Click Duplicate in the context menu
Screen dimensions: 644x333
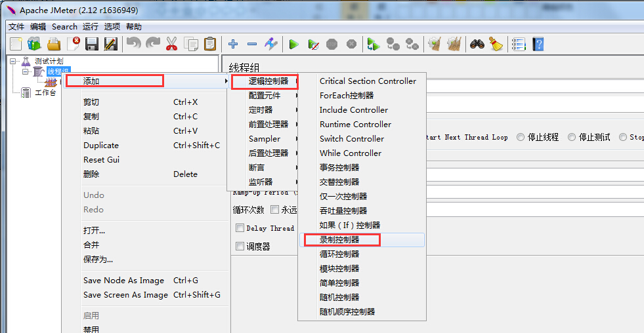(x=101, y=146)
